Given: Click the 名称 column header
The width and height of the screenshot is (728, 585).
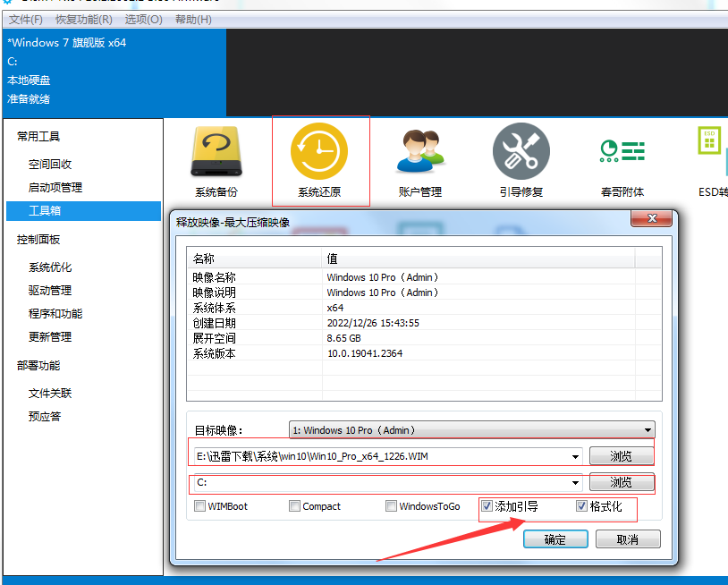Looking at the screenshot, I should (254, 259).
